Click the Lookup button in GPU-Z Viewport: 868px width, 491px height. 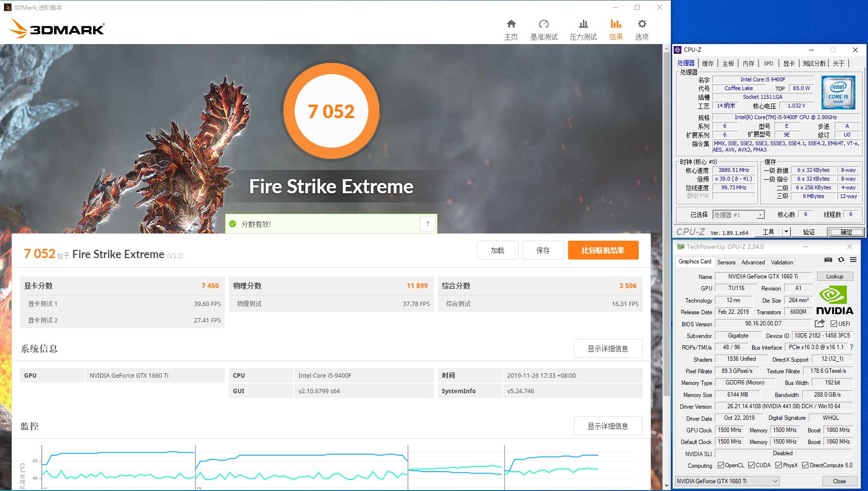click(x=835, y=276)
